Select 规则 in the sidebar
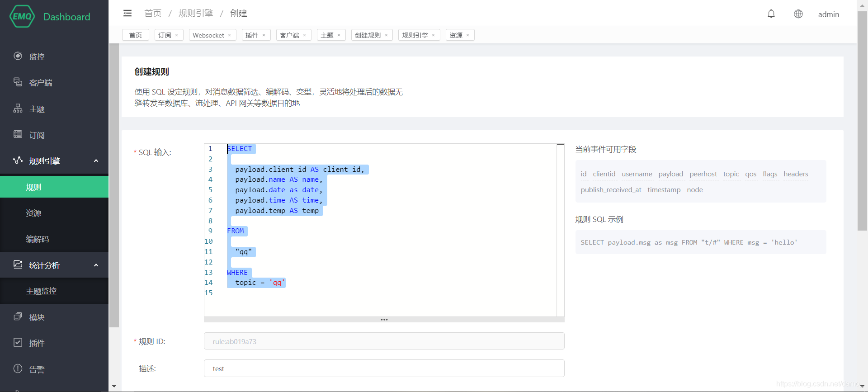This screenshot has width=868, height=392. 54,187
